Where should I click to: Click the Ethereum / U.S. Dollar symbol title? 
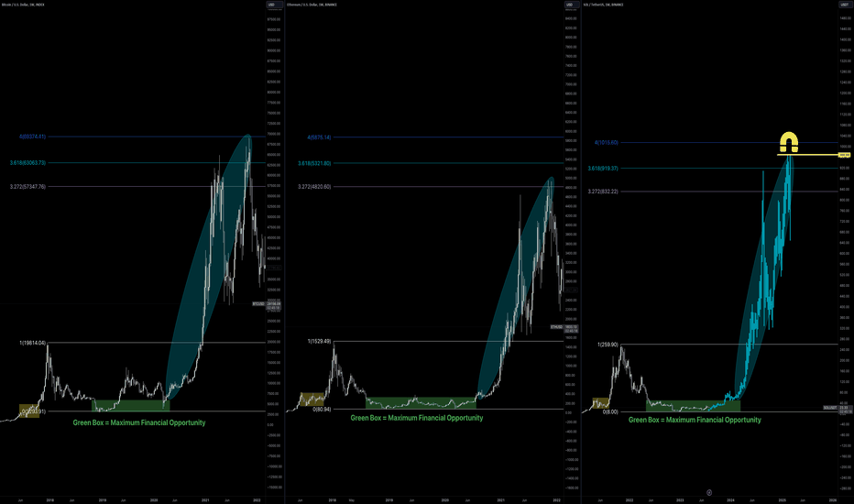(x=312, y=5)
